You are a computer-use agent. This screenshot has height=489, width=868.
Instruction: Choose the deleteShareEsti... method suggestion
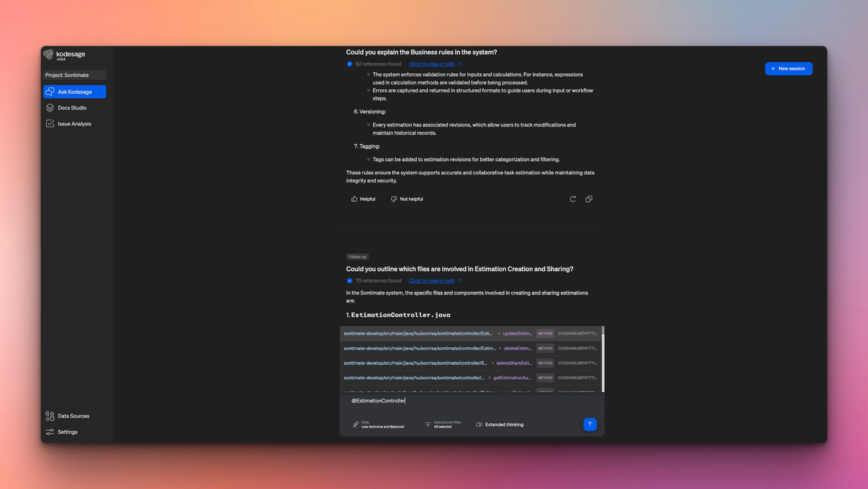pos(470,363)
